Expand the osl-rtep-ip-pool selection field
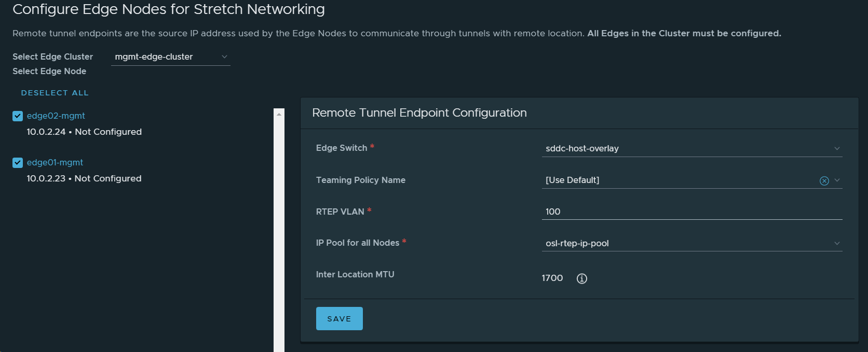This screenshot has width=868, height=352. pyautogui.click(x=685, y=243)
